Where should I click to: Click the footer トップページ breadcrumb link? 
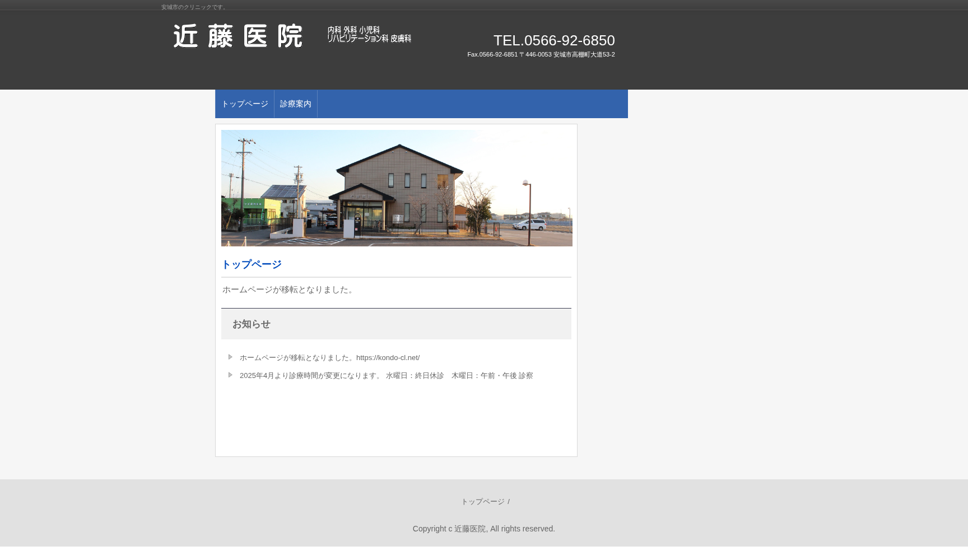pyautogui.click(x=483, y=501)
